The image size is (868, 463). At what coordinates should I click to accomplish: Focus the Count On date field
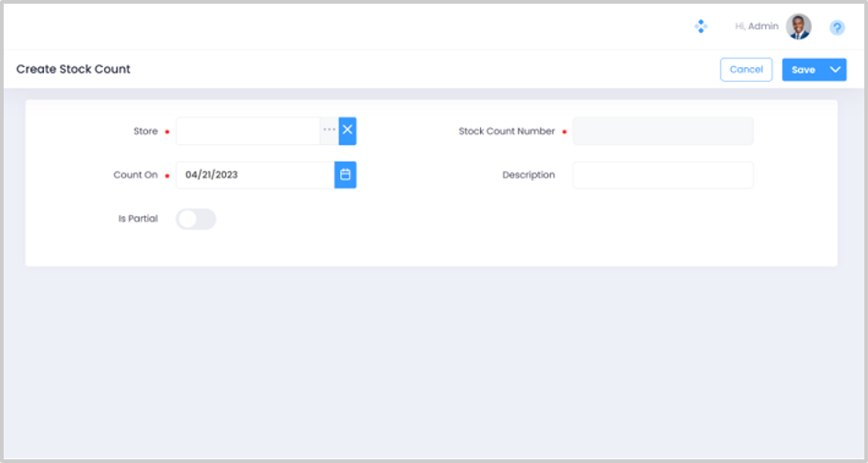(x=254, y=175)
